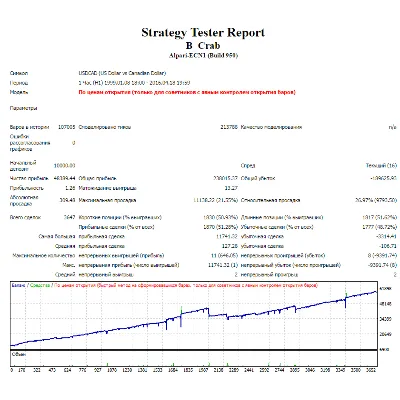Image resolution: width=400 pixels, height=400 pixels.
Task: Click the "Ошибки рассогласования графиков" label
Action: click(30, 143)
